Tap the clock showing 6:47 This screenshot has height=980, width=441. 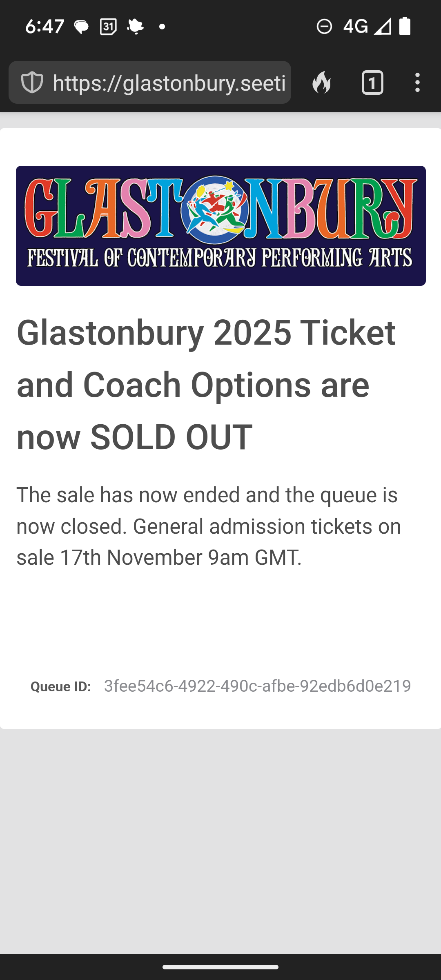pyautogui.click(x=45, y=27)
